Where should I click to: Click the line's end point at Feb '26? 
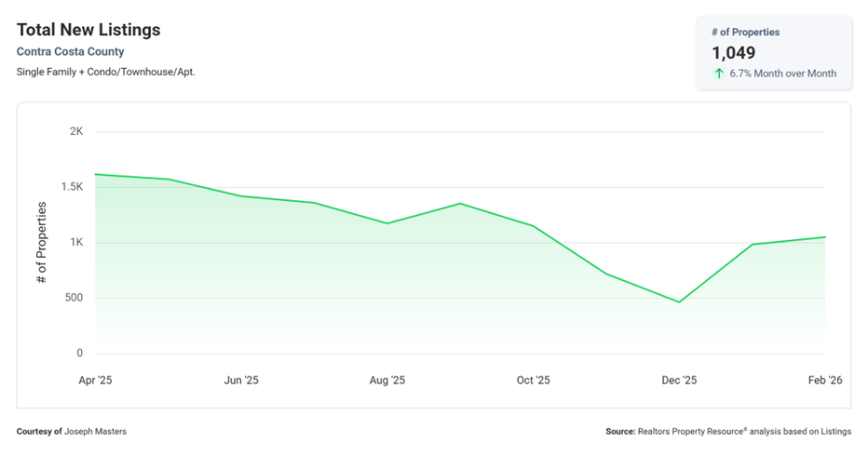pyautogui.click(x=824, y=237)
